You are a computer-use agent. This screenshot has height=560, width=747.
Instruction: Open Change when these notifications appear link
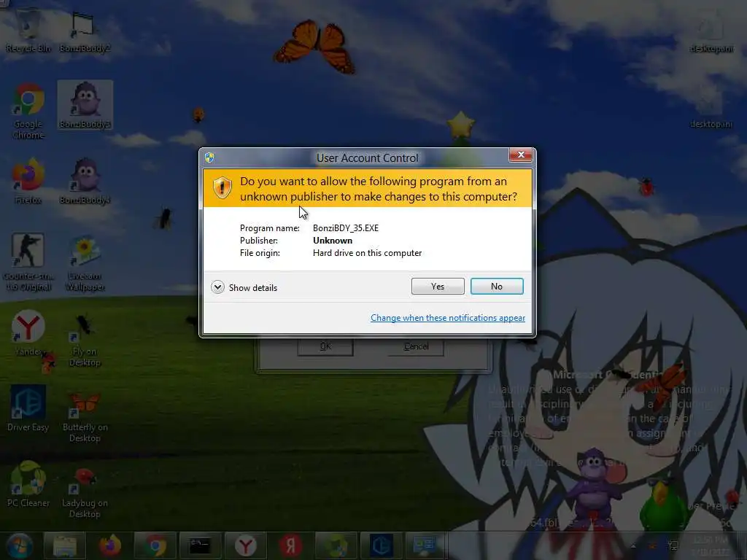pyautogui.click(x=448, y=318)
